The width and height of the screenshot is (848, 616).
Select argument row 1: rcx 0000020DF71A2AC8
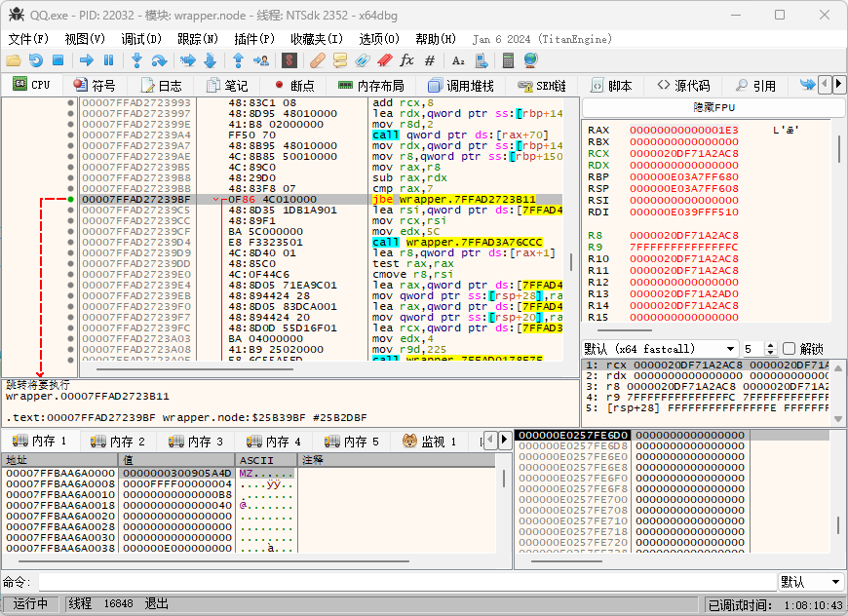tap(707, 366)
